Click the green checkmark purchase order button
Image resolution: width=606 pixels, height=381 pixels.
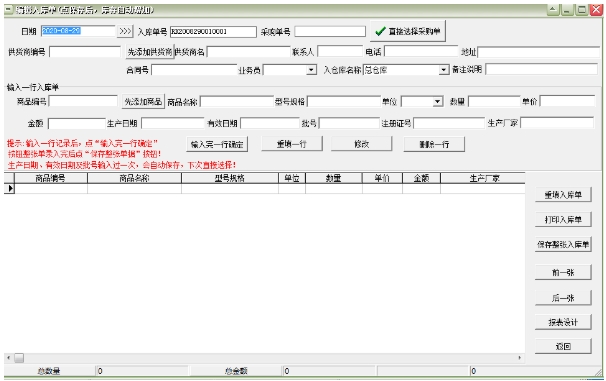[x=408, y=31]
